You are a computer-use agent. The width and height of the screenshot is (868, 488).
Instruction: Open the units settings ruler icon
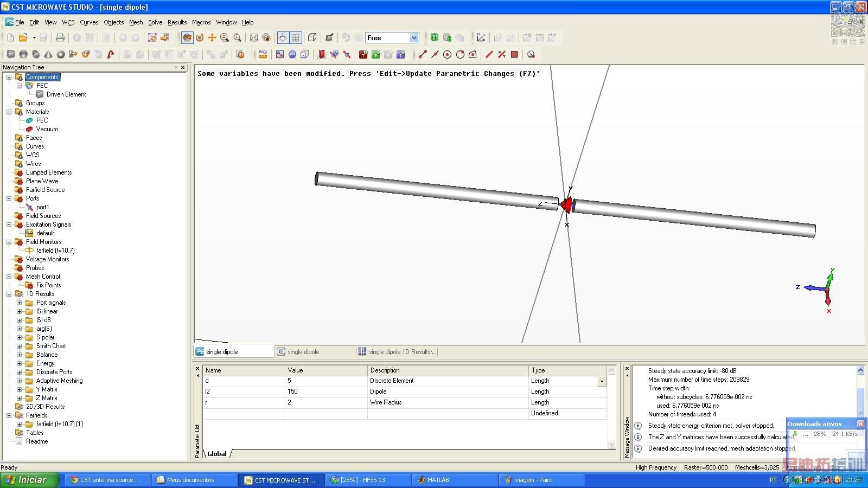coord(263,54)
